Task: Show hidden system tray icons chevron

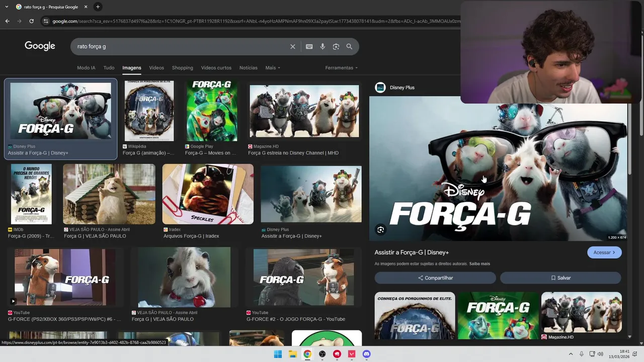Action: coord(571,354)
